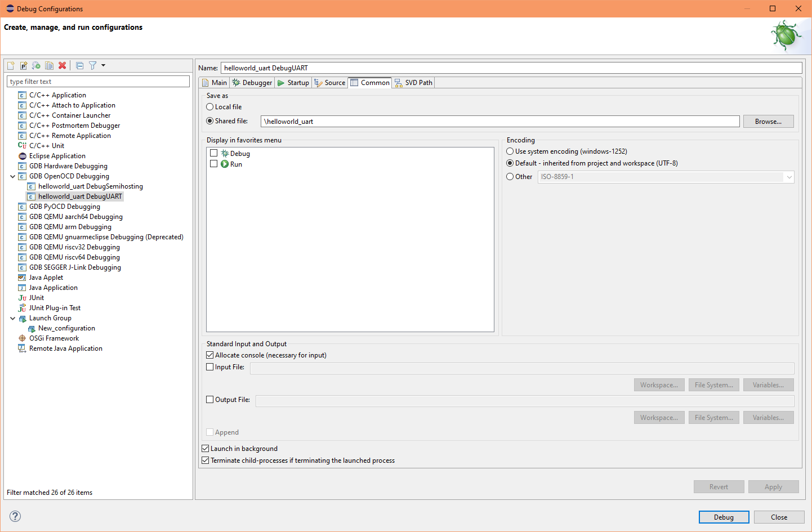The height and width of the screenshot is (532, 812).
Task: Click the New_configuration item icon
Action: (x=31, y=328)
